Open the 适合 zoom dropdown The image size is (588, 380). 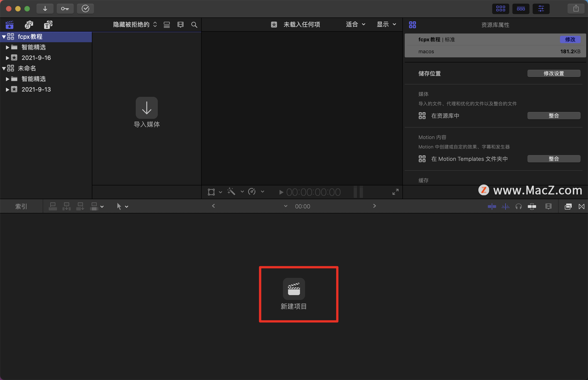click(356, 24)
